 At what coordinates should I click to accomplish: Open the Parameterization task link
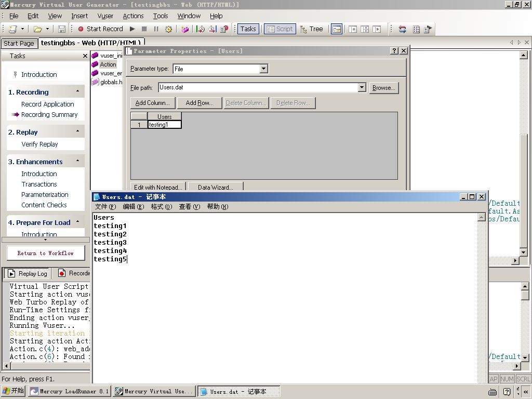point(45,194)
